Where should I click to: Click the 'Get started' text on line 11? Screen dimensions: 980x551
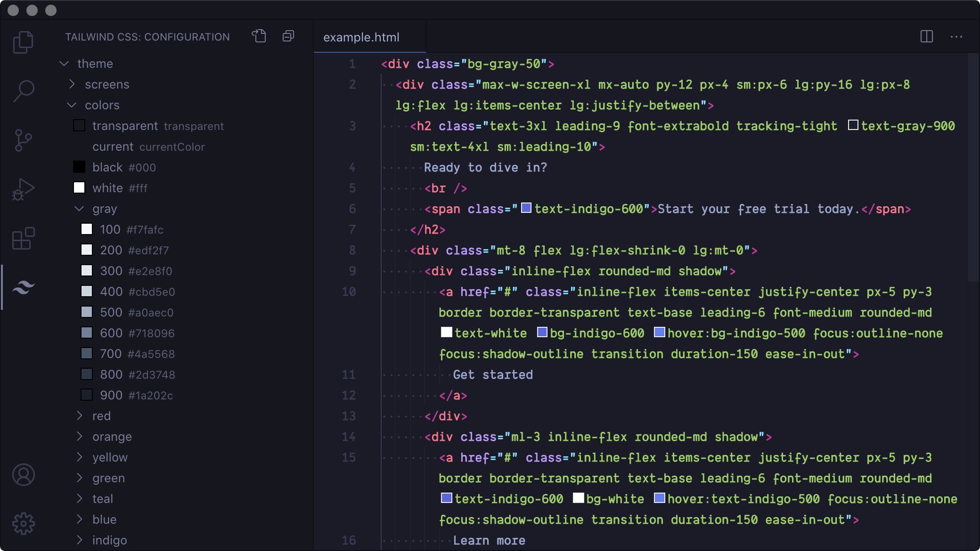tap(493, 374)
